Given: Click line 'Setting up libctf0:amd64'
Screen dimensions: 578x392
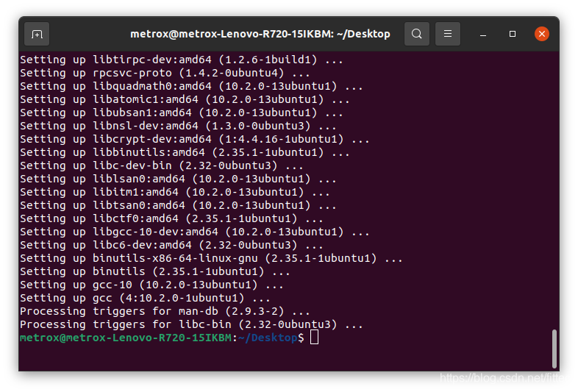Looking at the screenshot, I should point(171,219).
